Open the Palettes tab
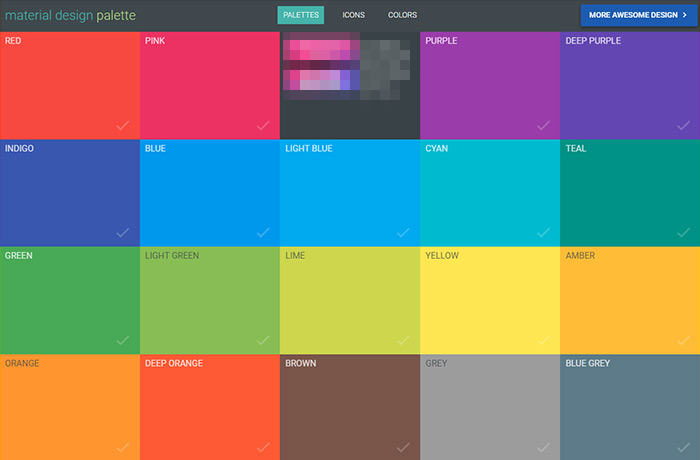Screen dimensions: 700x460 301,15
